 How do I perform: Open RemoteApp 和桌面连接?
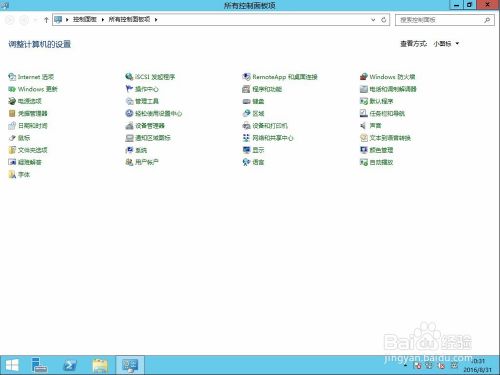(x=280, y=77)
